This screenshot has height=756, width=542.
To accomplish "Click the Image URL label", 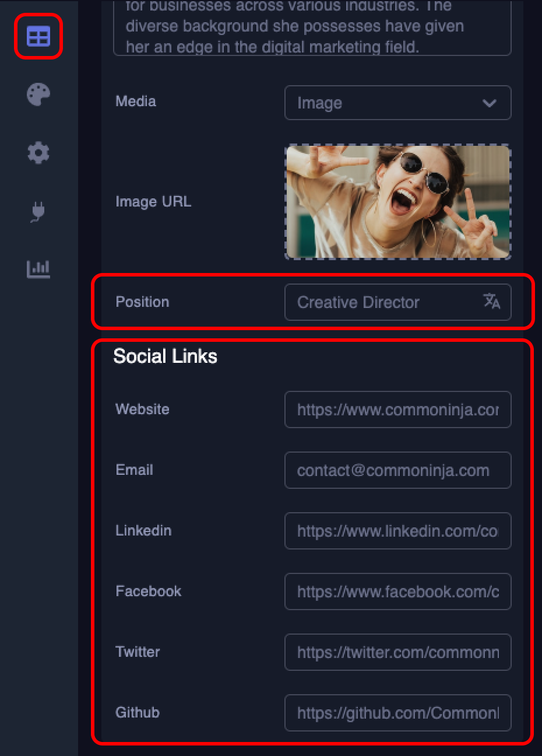I will tap(153, 202).
